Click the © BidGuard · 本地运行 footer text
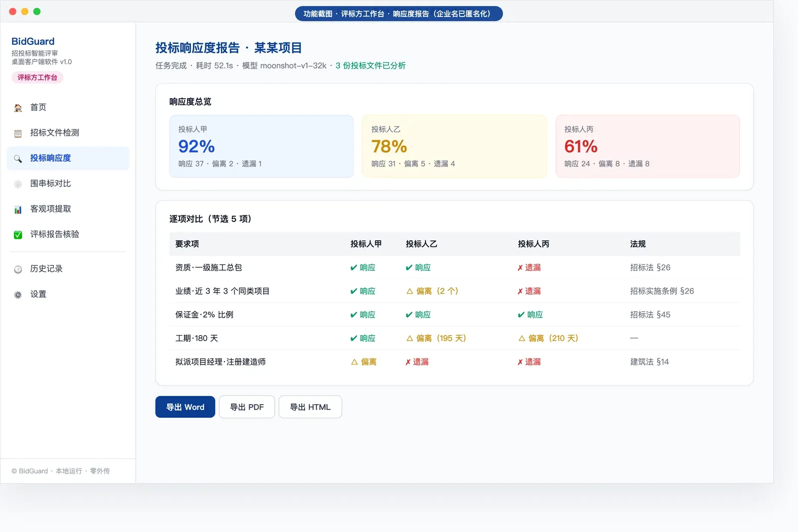This screenshot has width=798, height=532. click(x=60, y=471)
